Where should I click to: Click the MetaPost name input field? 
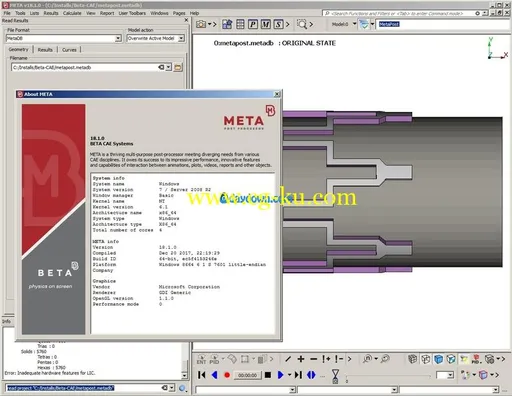pyautogui.click(x=442, y=24)
